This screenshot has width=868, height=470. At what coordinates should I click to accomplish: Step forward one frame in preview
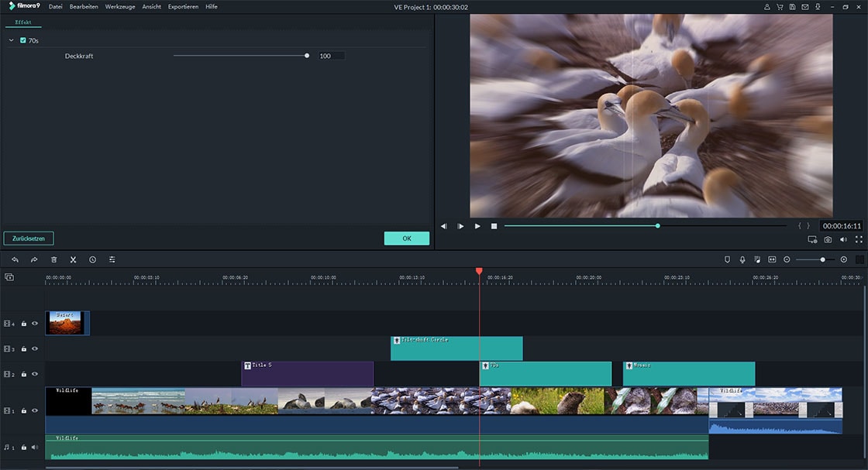pos(460,226)
